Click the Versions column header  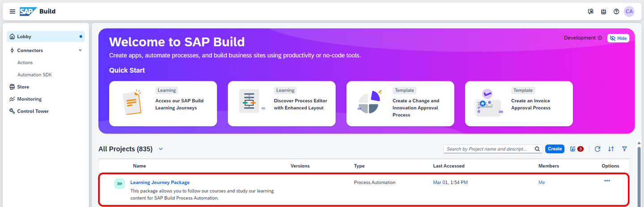pos(300,166)
